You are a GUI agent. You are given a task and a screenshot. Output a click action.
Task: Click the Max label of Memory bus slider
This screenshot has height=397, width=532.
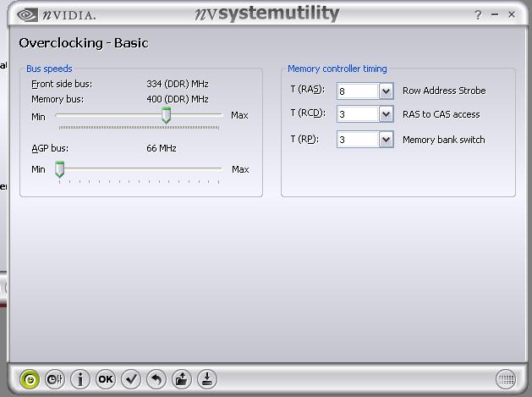(239, 115)
